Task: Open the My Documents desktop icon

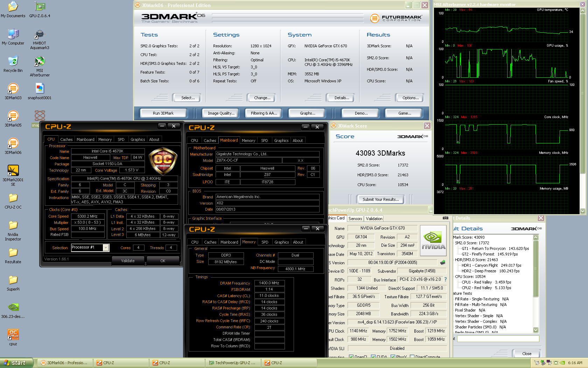Action: tap(13, 9)
